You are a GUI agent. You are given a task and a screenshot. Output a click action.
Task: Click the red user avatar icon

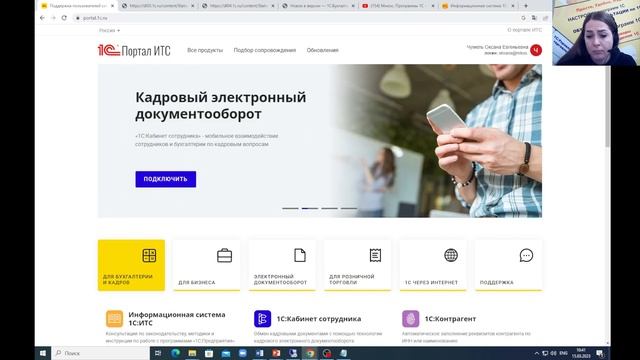coord(536,50)
